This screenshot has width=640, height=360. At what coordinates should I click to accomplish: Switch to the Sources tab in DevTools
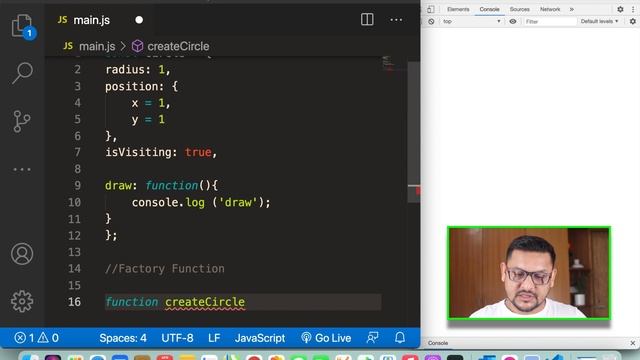[x=520, y=9]
